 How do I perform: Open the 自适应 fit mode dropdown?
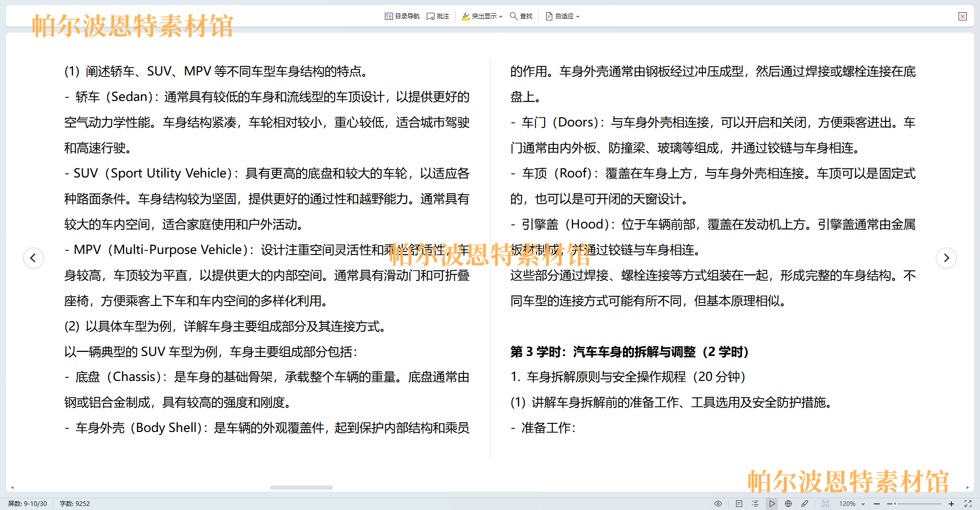(562, 16)
